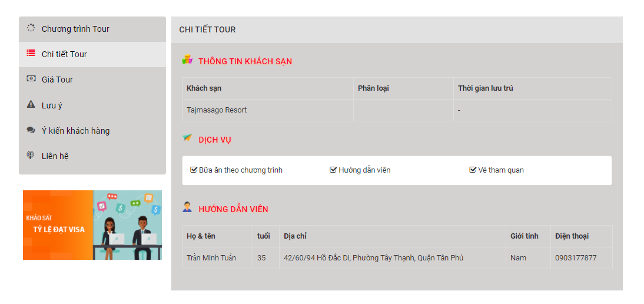Toggle the Vé tham quan checkbox
Viewport: 644px width, 304px height.
tap(473, 170)
